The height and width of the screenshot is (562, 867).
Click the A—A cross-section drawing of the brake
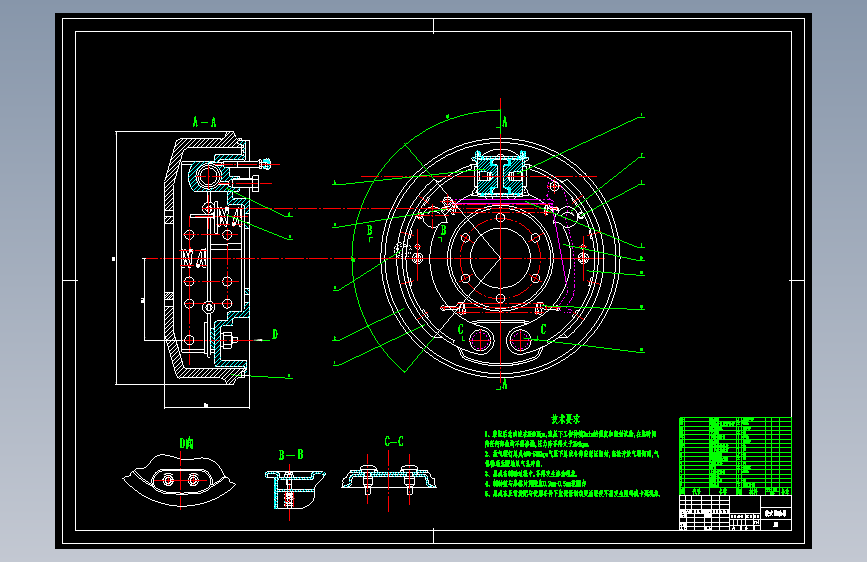[208, 258]
